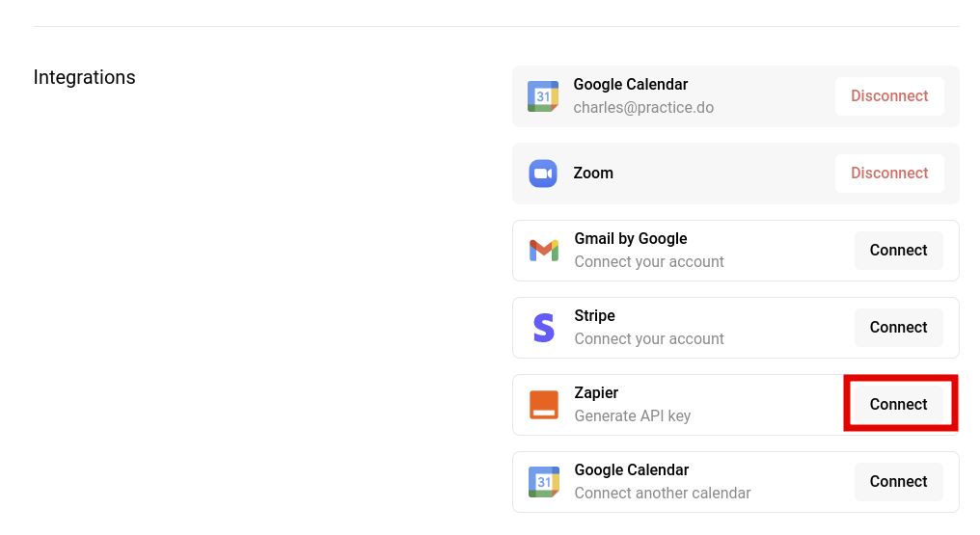Click the Generate API key text
This screenshot has height=535, width=980.
[633, 415]
